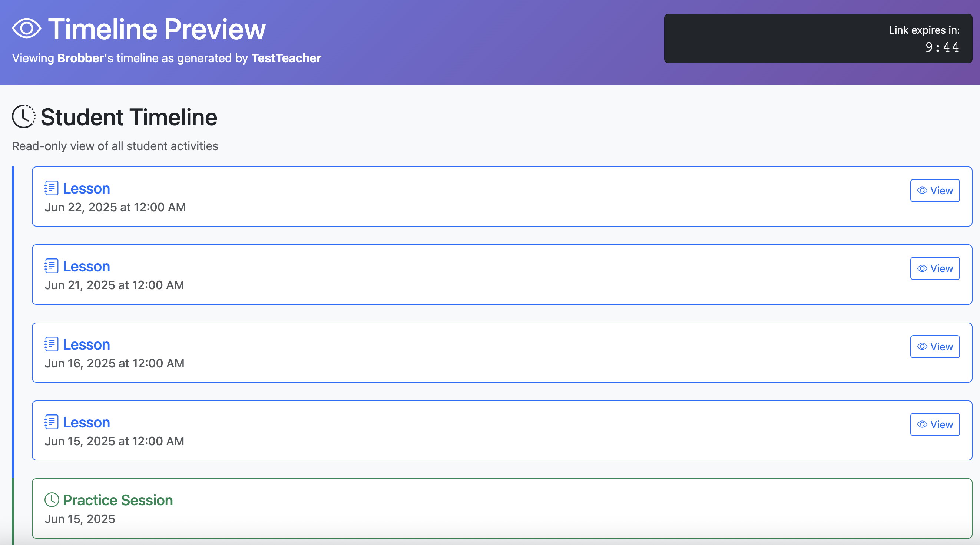Click the link expiry countdown timer
The width and height of the screenshot is (980, 545).
click(942, 47)
